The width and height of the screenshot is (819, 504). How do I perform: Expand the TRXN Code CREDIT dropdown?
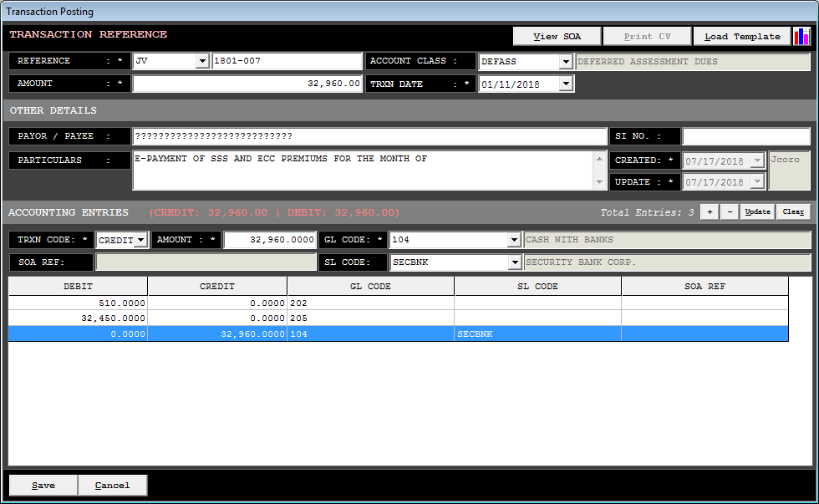pos(140,240)
